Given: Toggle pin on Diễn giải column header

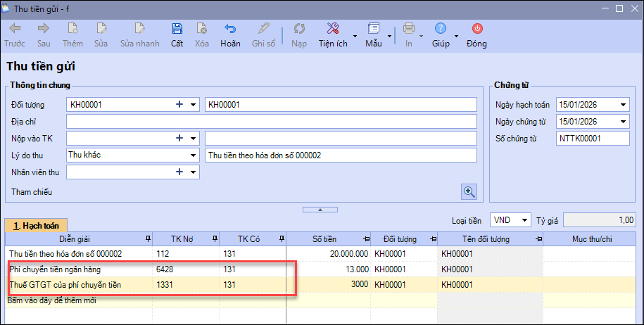Looking at the screenshot, I should tap(147, 237).
